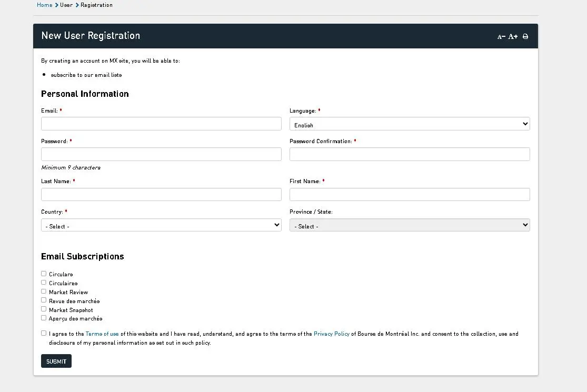This screenshot has height=392, width=587.
Task: Check the Aperçu des marchés box
Action: (x=44, y=318)
